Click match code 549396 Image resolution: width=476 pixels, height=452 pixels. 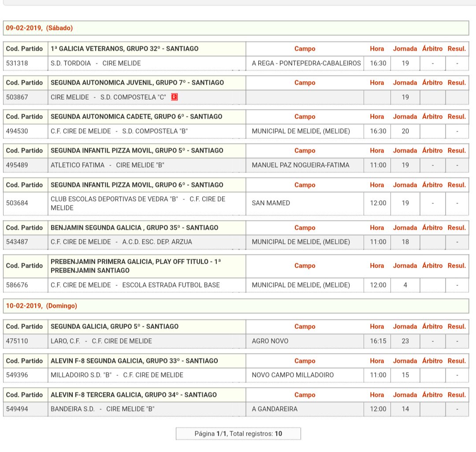17,375
